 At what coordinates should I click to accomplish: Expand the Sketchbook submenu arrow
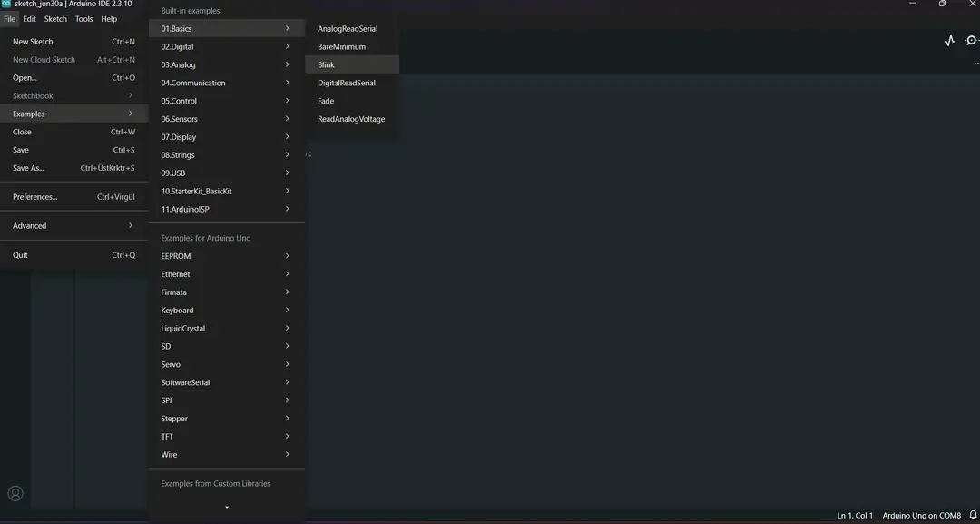tap(131, 95)
